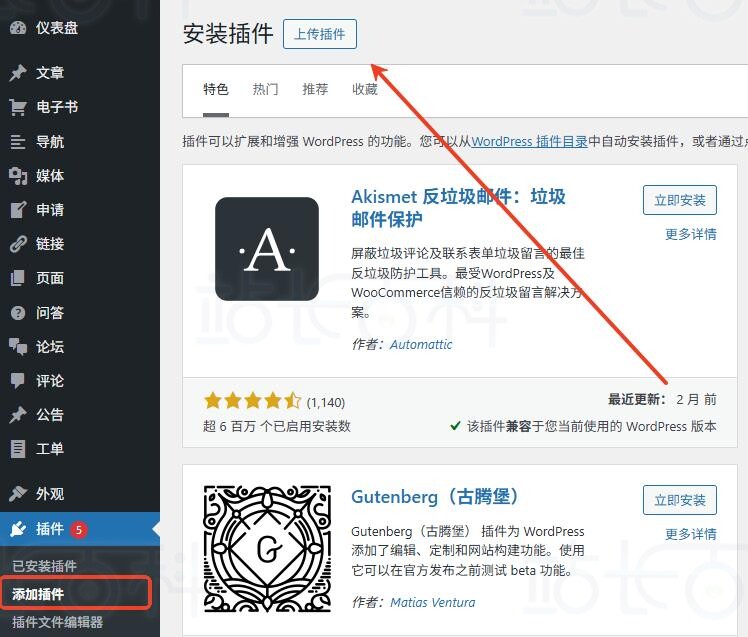Screen dimensions: 748x637
Task: Click the 安装插件 page heading
Action: pos(228,34)
